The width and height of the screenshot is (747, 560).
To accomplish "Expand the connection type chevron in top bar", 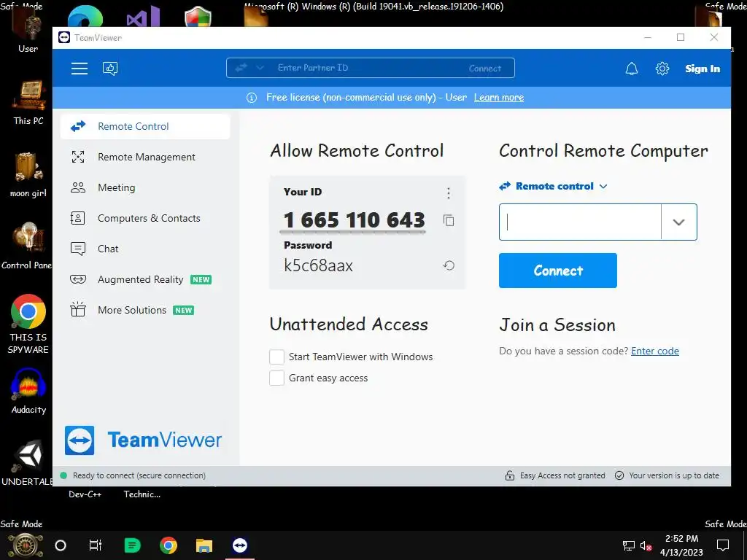I will (260, 68).
